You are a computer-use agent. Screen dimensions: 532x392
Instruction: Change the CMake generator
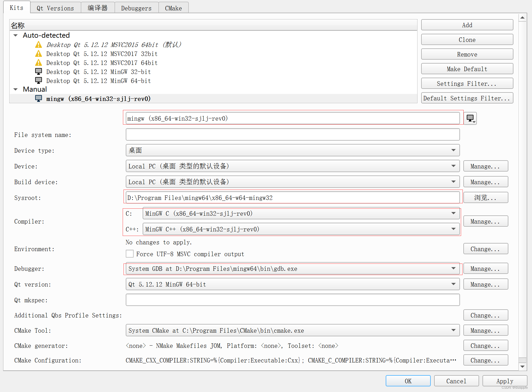click(486, 346)
